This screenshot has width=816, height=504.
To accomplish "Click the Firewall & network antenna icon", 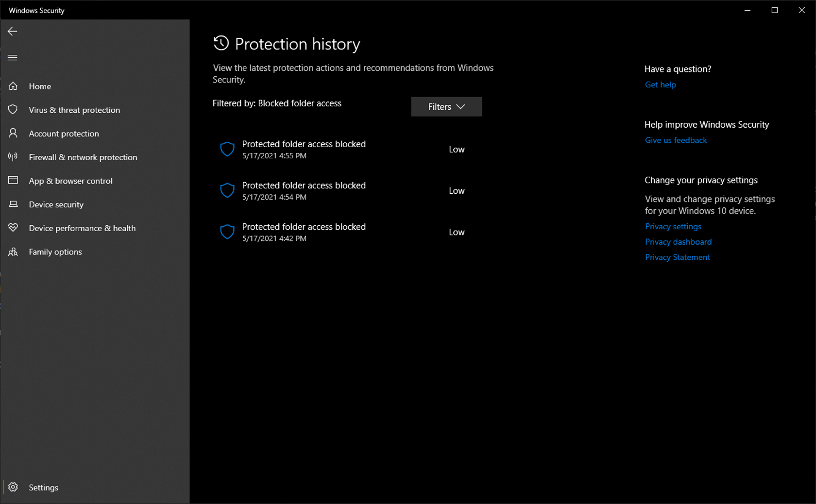I will tap(13, 157).
